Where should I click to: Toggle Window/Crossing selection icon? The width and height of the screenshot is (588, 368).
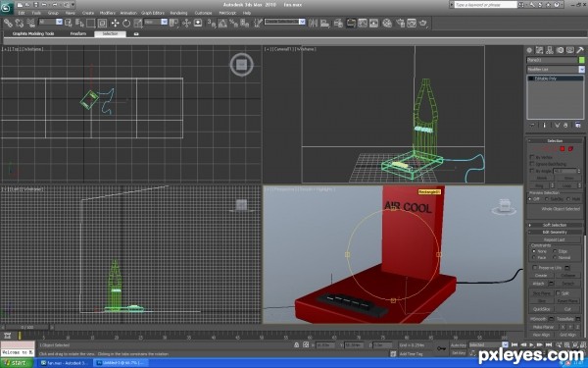tap(102, 24)
